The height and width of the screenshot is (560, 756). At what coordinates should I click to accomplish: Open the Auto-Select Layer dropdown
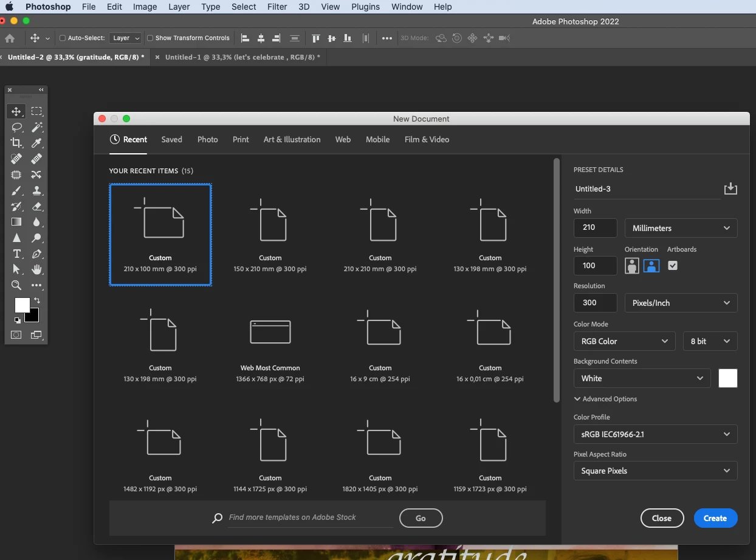click(125, 38)
